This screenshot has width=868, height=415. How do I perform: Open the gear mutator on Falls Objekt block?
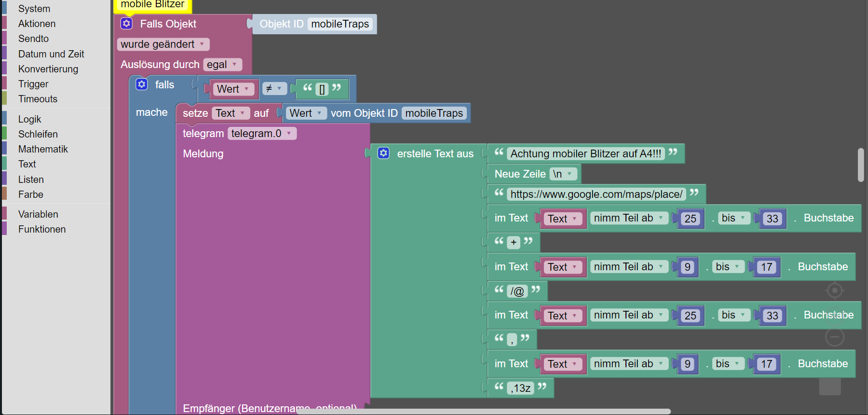click(126, 24)
